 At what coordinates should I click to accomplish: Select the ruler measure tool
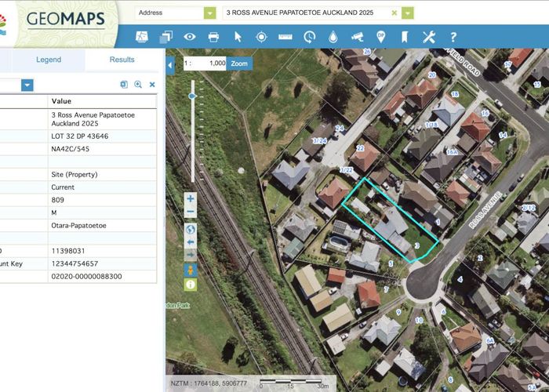click(285, 36)
